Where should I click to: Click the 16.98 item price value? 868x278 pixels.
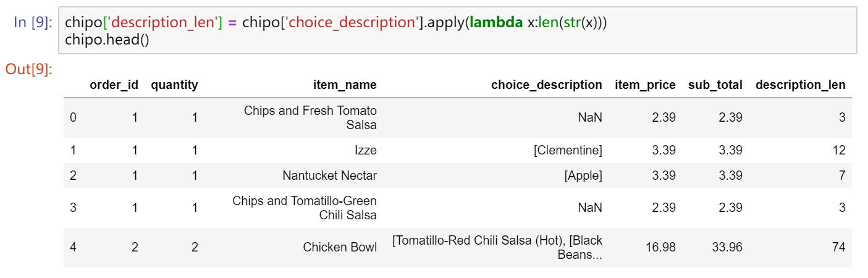659,248
